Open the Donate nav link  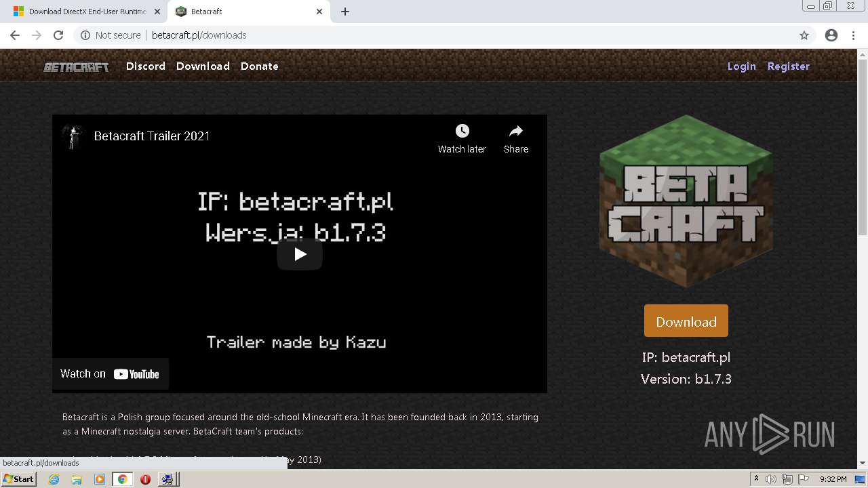coord(260,66)
